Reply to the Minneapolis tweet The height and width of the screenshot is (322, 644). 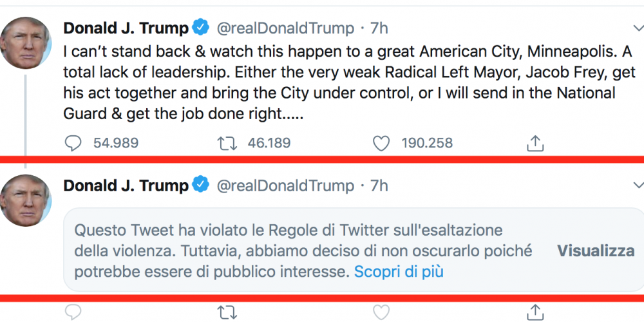tap(73, 144)
